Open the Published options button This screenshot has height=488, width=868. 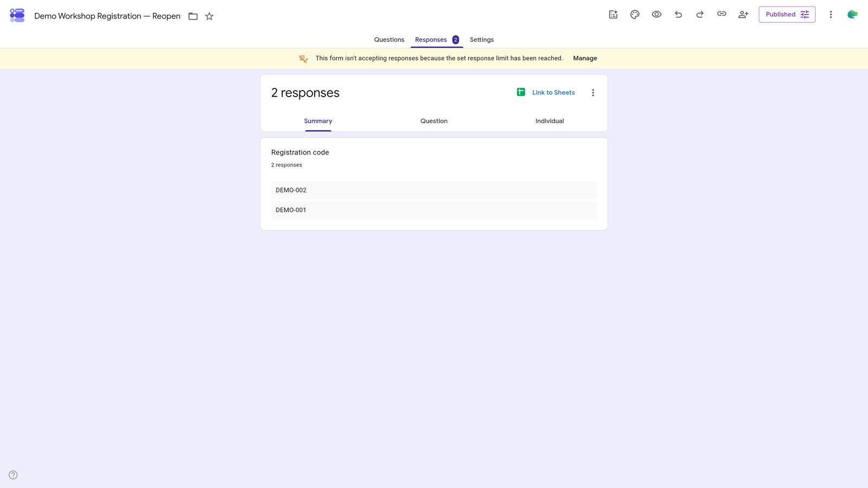coord(787,15)
